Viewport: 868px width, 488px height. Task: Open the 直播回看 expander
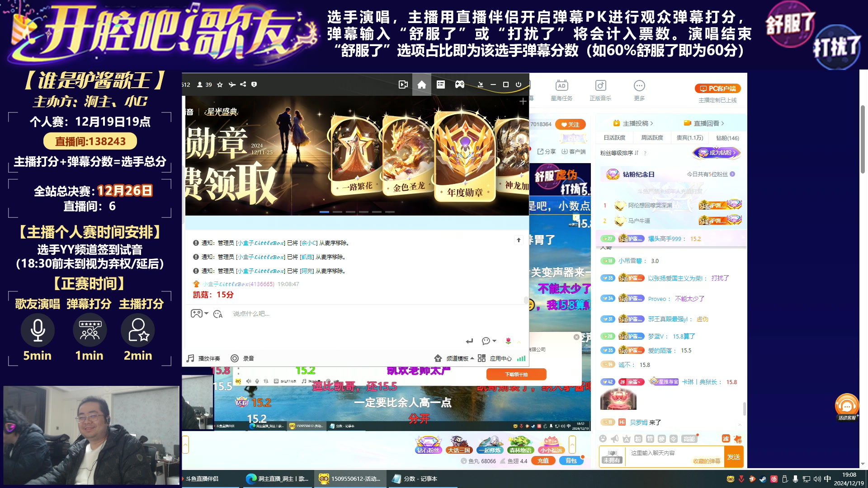704,123
